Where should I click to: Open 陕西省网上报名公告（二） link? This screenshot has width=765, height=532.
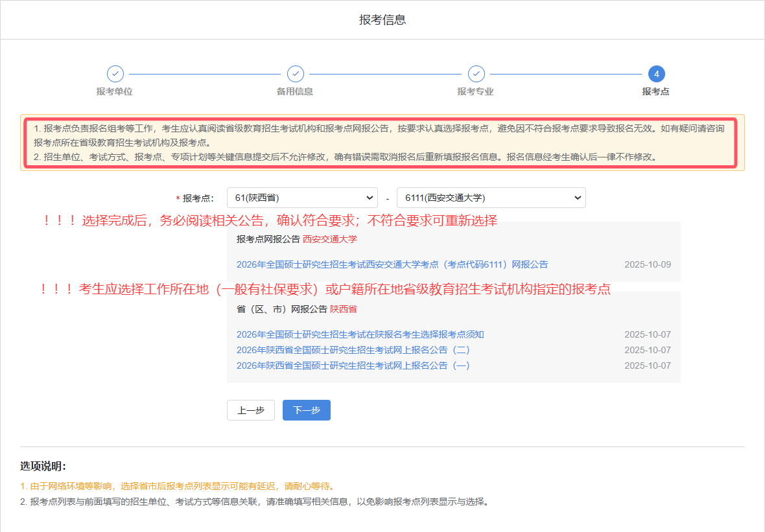click(353, 350)
